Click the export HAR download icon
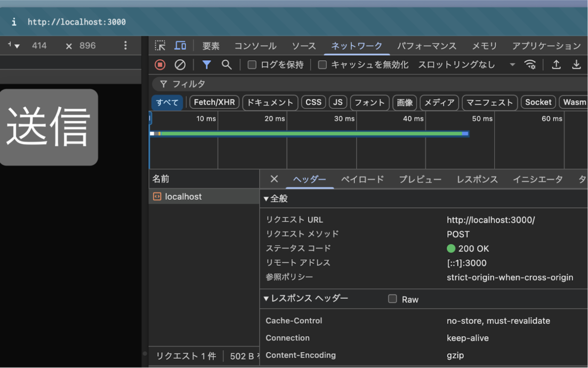 (576, 65)
